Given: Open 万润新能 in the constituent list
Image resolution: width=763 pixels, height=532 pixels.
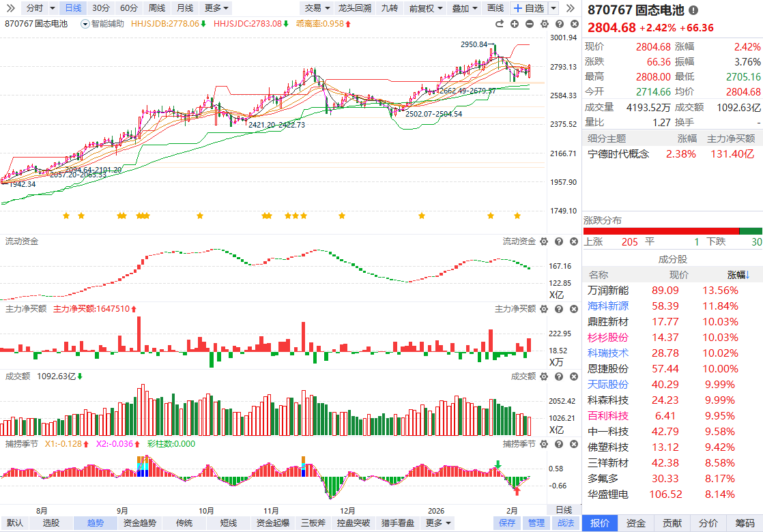Looking at the screenshot, I should pos(608,291).
